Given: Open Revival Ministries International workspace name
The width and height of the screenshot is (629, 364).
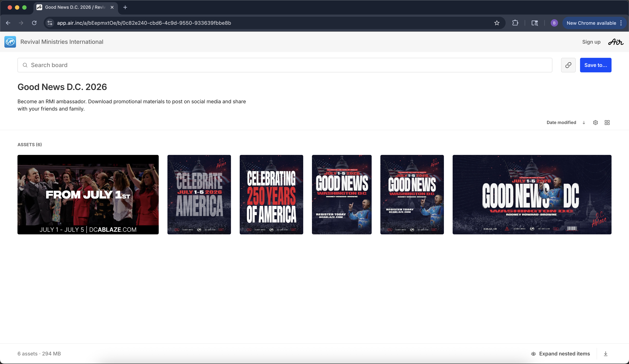Looking at the screenshot, I should pyautogui.click(x=62, y=42).
